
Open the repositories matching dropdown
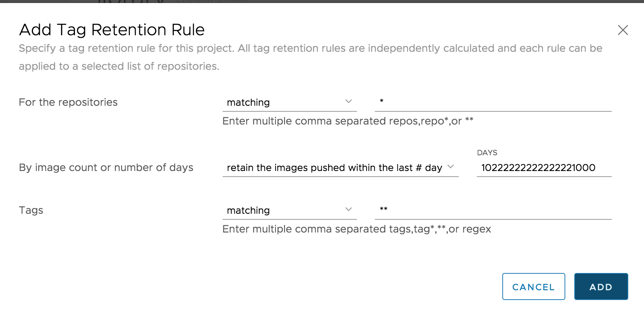pos(289,102)
